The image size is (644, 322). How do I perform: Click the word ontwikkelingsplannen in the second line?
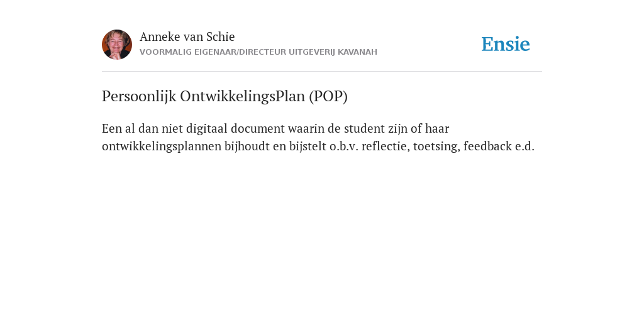[162, 147]
